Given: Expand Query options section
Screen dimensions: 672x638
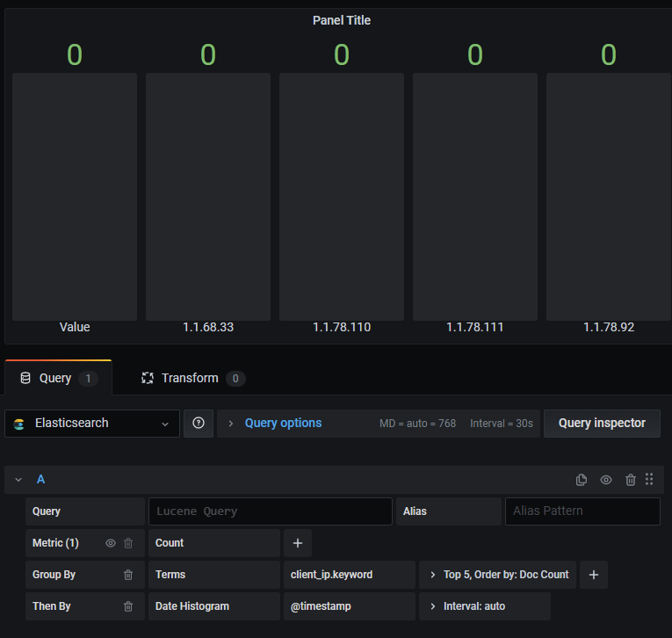Looking at the screenshot, I should tap(283, 424).
